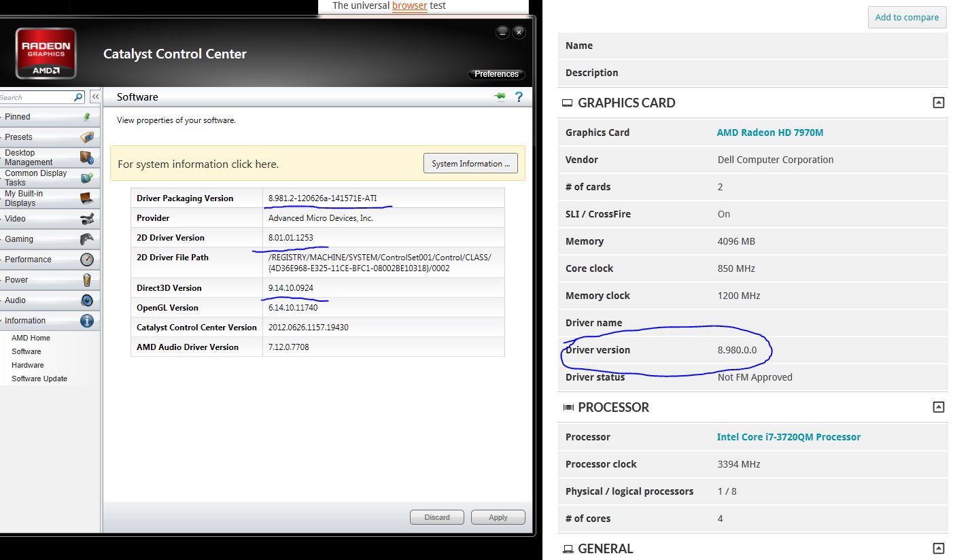Click the Memory clock value 1200 MHz

click(x=739, y=296)
